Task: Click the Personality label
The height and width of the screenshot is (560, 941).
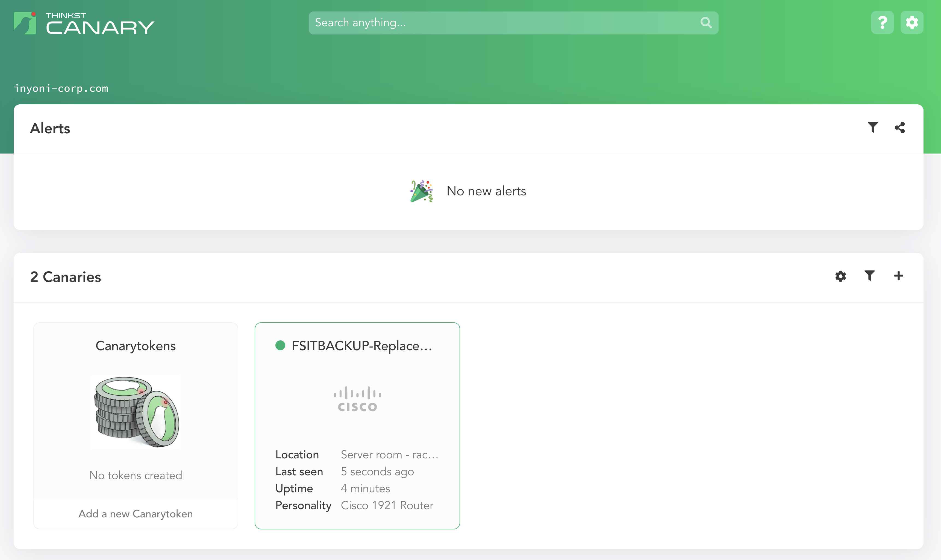Action: (303, 506)
